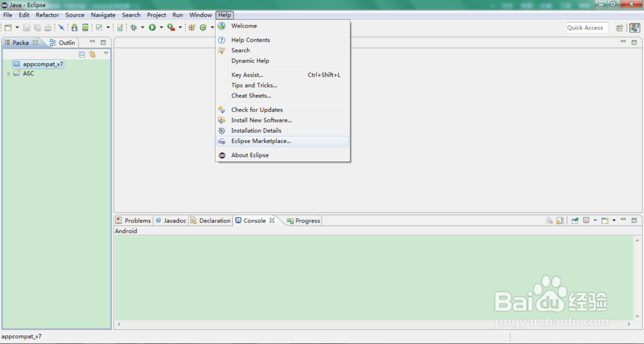
Task: Choose About Eclipse menu entry
Action: [283, 155]
